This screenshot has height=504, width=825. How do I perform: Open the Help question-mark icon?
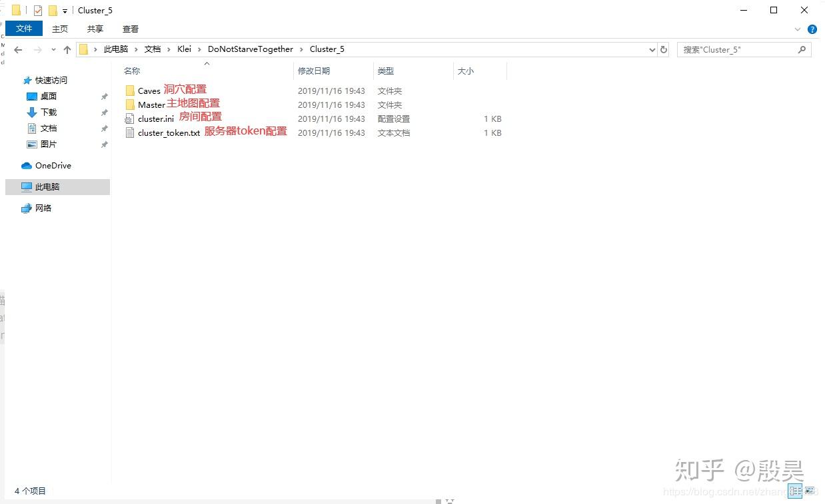[812, 29]
